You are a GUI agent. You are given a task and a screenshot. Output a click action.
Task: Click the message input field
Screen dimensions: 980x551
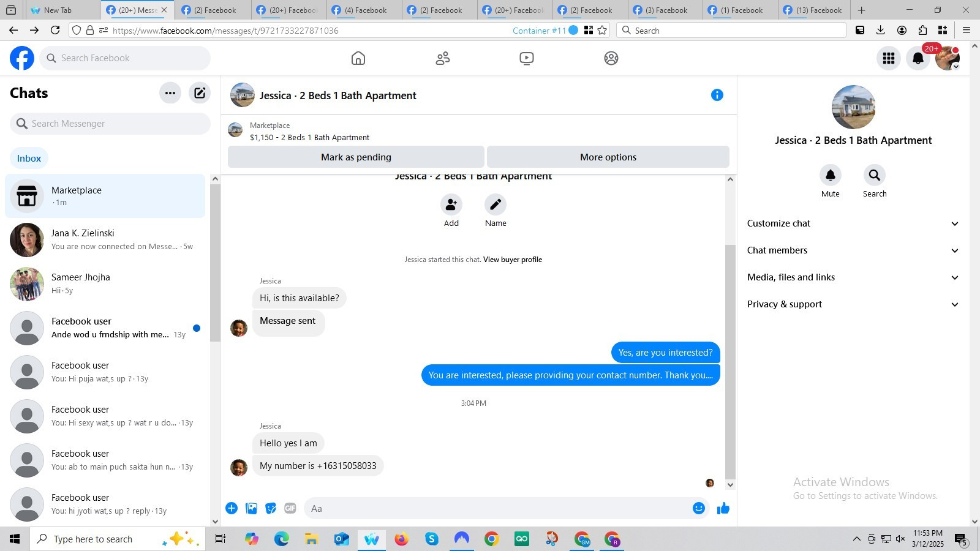498,508
